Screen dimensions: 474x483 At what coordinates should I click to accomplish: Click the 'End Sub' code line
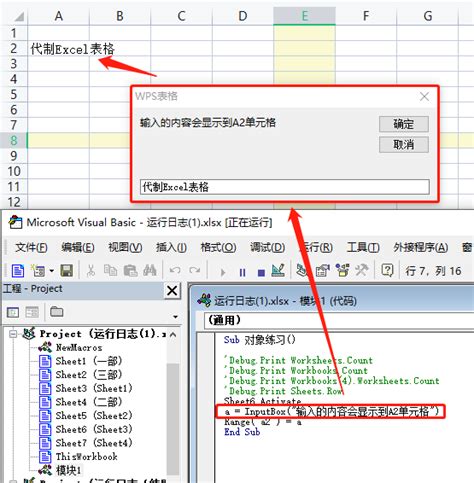(242, 432)
